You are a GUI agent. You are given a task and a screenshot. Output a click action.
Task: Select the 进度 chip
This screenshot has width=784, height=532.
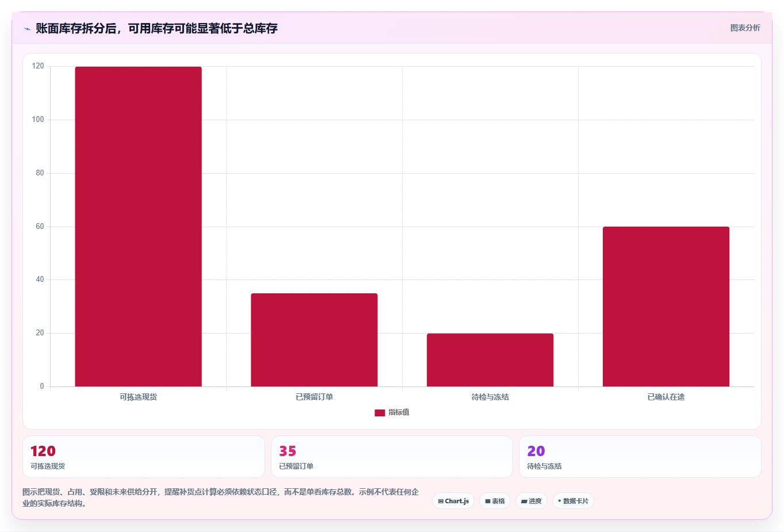pyautogui.click(x=531, y=501)
